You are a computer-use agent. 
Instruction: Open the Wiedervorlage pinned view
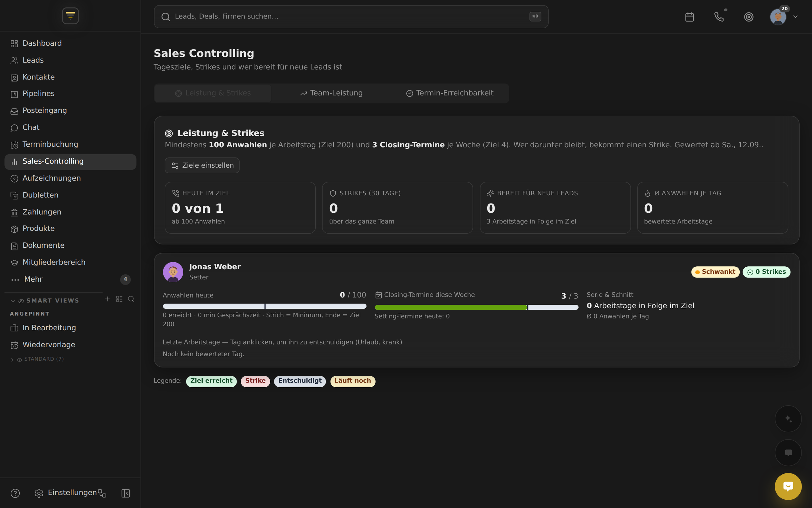[70, 345]
